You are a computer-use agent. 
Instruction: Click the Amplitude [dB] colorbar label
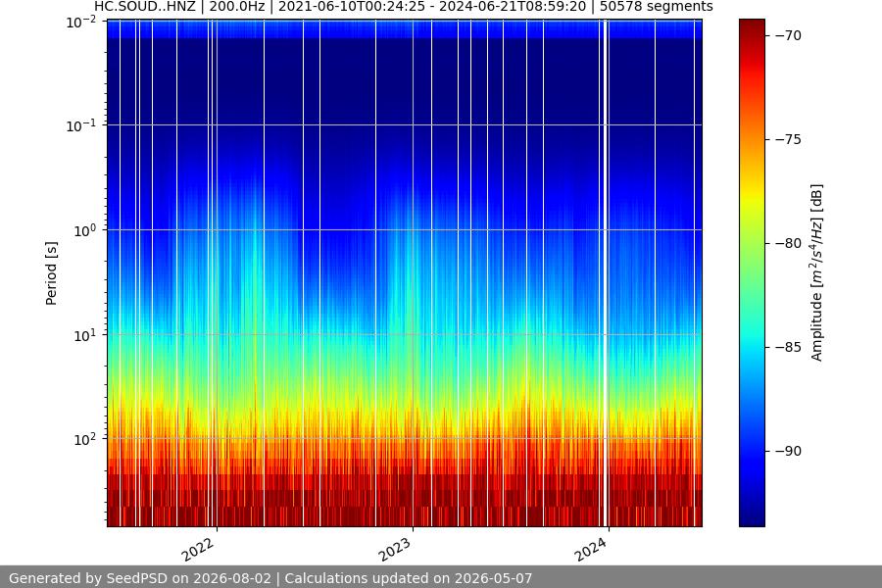click(816, 272)
